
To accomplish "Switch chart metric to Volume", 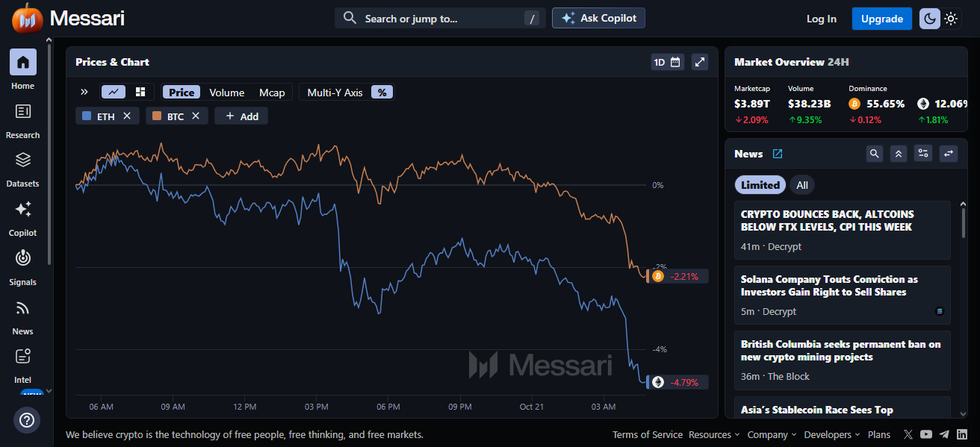I will [227, 93].
